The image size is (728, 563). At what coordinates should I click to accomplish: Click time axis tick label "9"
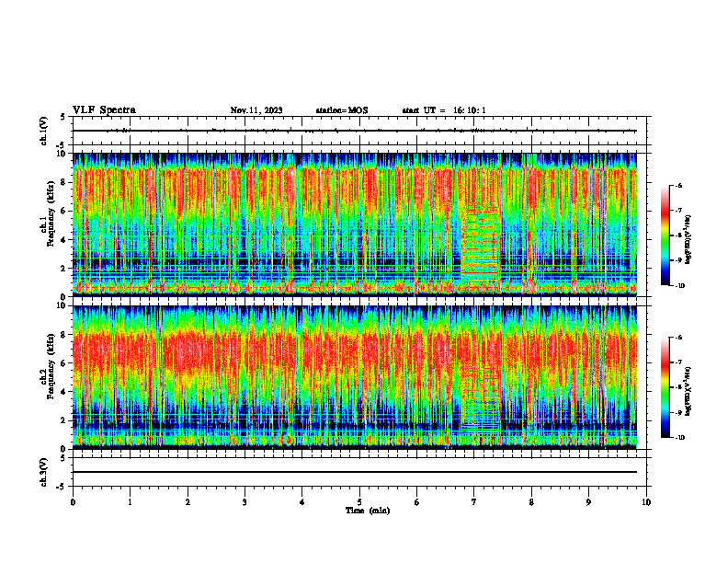pos(588,502)
